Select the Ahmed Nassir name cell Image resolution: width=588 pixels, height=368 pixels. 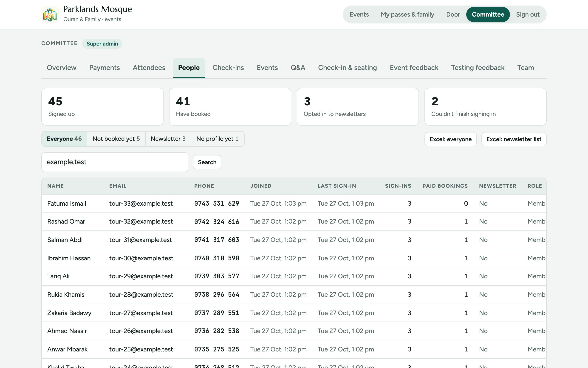[x=67, y=331]
